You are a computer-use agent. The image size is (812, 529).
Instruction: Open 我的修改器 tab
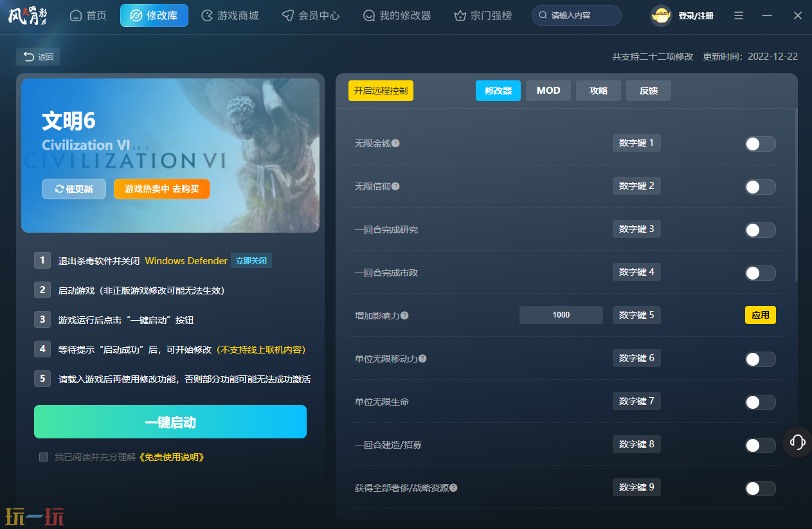[397, 15]
